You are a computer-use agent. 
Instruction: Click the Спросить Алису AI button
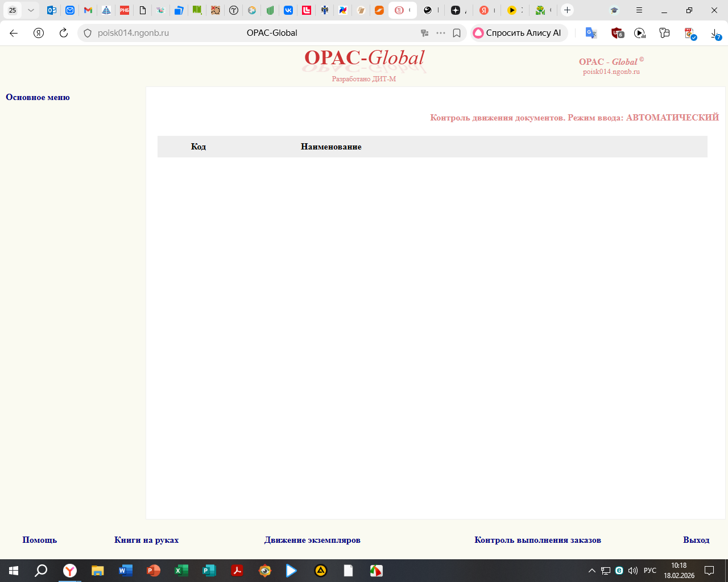[518, 33]
